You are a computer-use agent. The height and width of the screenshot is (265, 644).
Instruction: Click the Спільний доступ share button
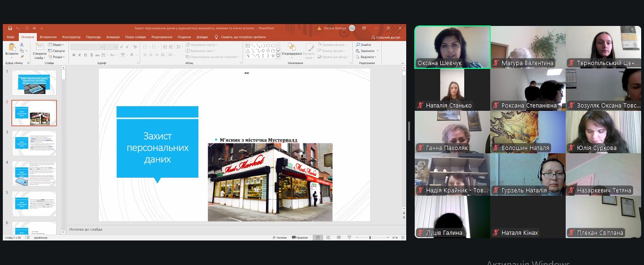tap(386, 37)
